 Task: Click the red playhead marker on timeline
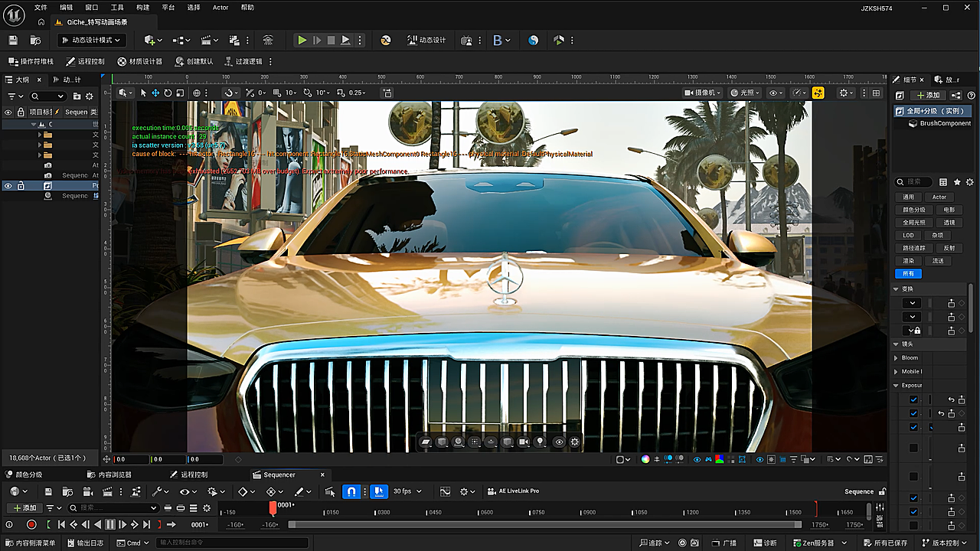pyautogui.click(x=273, y=507)
